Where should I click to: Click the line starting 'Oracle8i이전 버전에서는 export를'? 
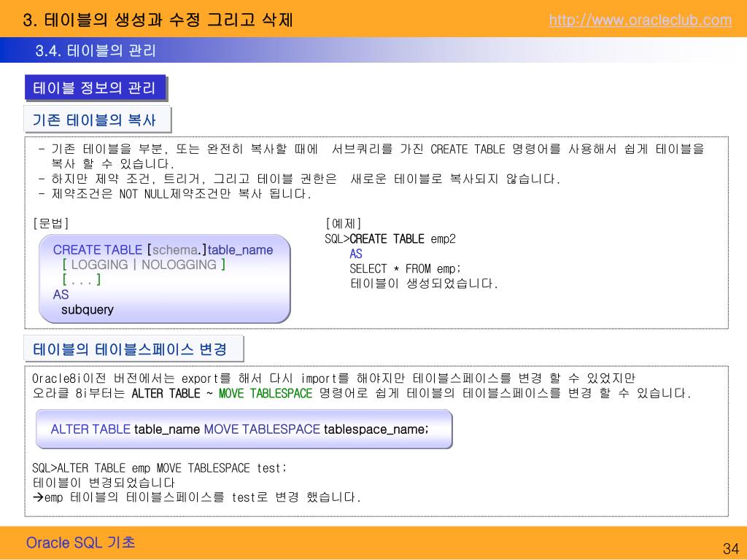tap(333, 378)
